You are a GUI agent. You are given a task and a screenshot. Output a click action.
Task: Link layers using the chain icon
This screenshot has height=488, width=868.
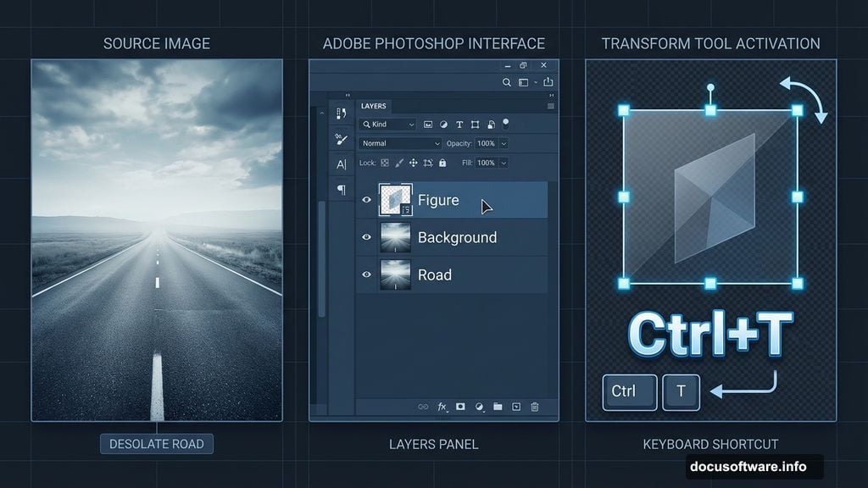(423, 408)
